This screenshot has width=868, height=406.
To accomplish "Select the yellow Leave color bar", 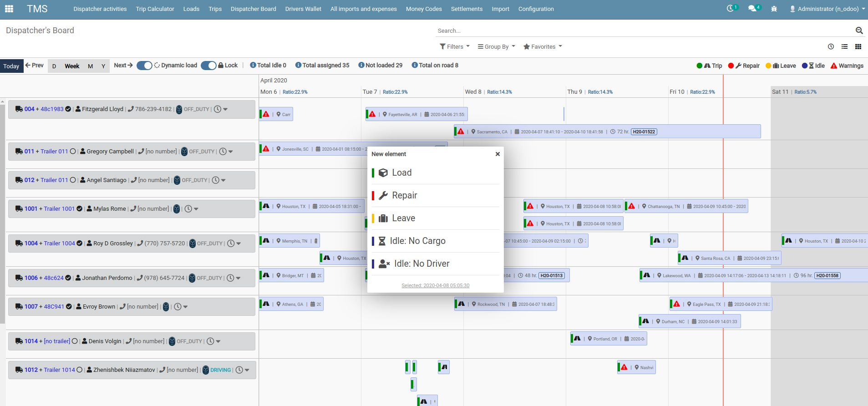I will point(373,218).
